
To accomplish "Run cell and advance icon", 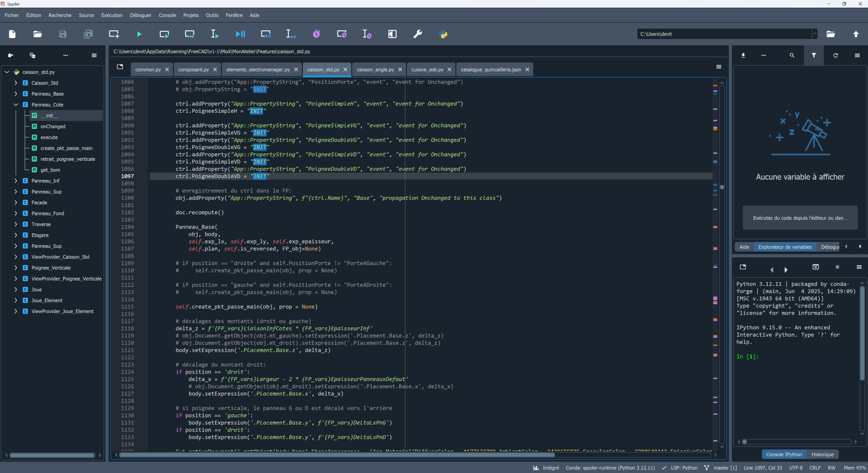I will 190,34.
